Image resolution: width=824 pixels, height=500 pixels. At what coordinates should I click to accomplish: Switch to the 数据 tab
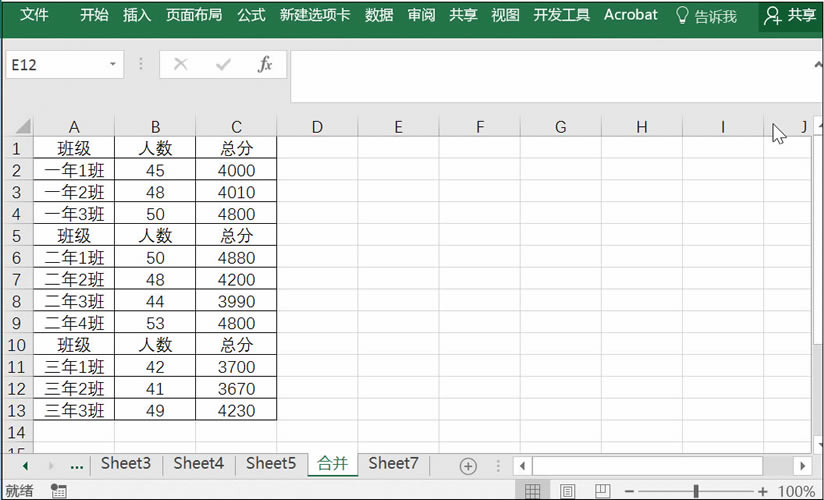pos(379,15)
